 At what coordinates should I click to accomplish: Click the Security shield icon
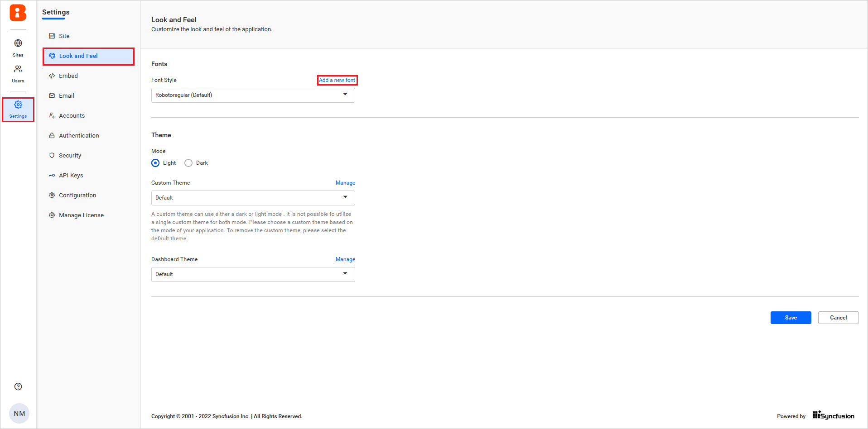[52, 156]
